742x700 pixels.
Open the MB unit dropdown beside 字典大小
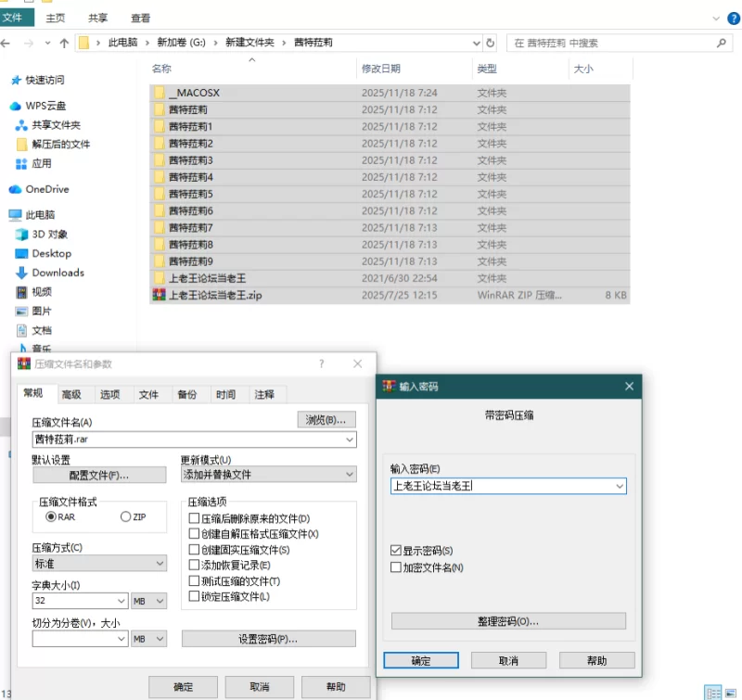[149, 601]
